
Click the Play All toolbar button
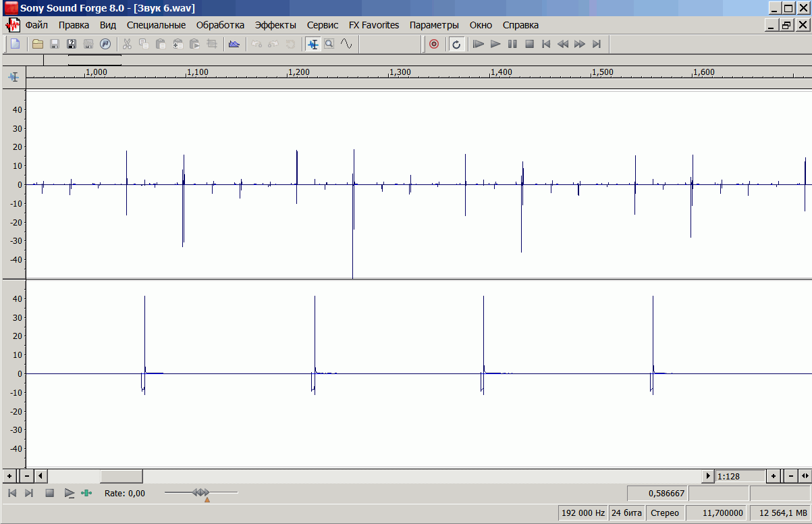[x=479, y=44]
